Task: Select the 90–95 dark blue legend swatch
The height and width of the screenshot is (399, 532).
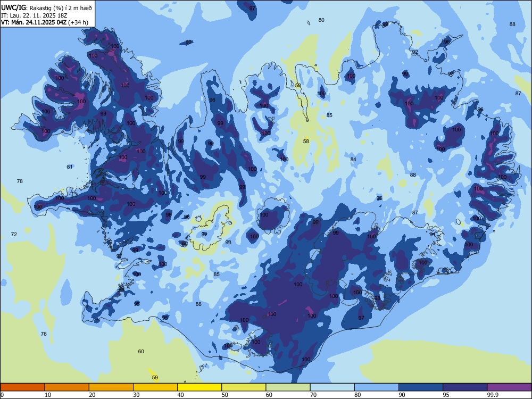Action: tap(421, 387)
